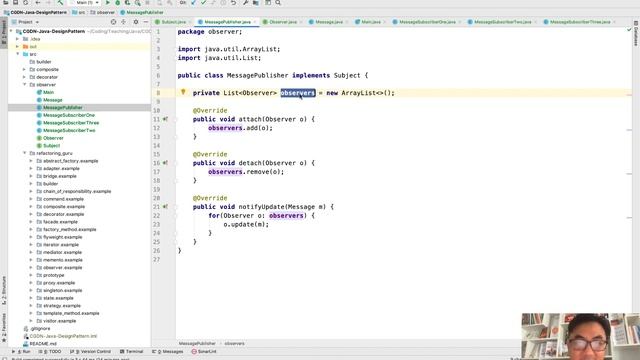Switch to the Subject.java tab

click(x=171, y=22)
